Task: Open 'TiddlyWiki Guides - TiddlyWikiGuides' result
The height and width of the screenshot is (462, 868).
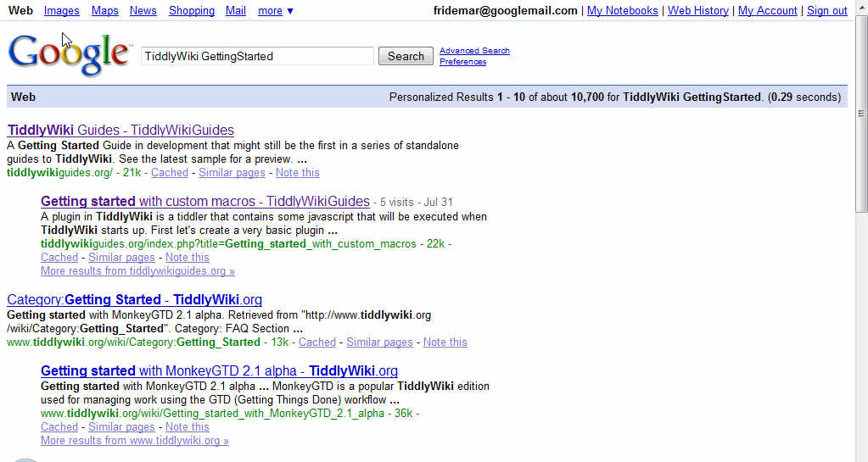Action: tap(120, 131)
